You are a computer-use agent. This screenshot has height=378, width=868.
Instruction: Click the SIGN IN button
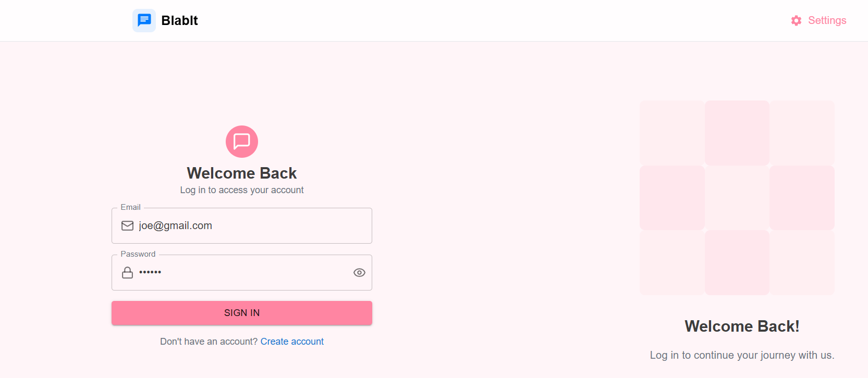pyautogui.click(x=242, y=313)
